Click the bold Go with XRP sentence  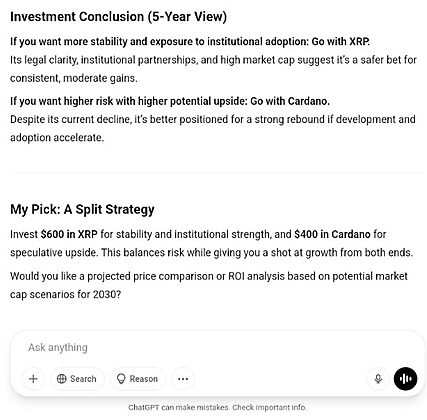click(190, 42)
